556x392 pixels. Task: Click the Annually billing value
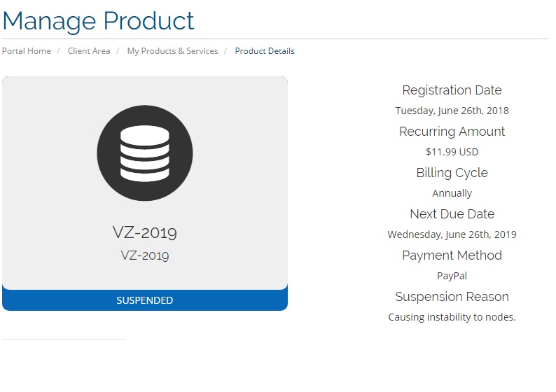(x=452, y=193)
